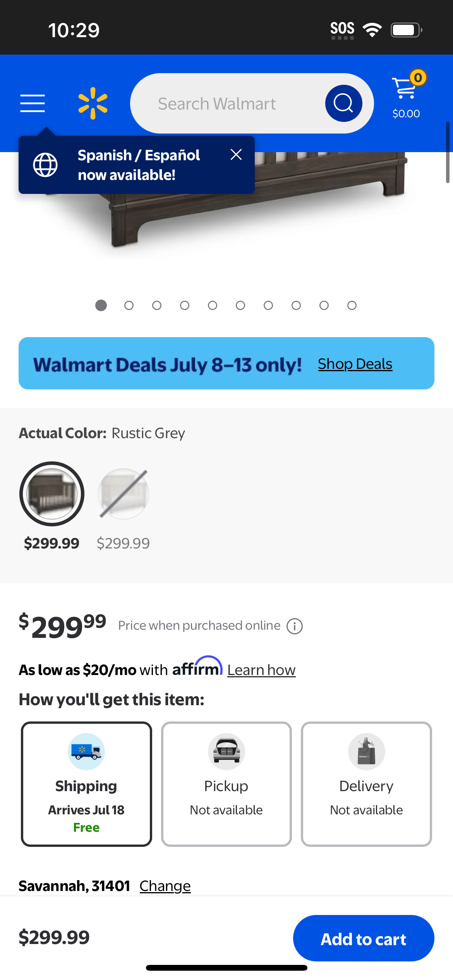The image size is (453, 980).
Task: Change the Savannah 31401 location
Action: 165,886
